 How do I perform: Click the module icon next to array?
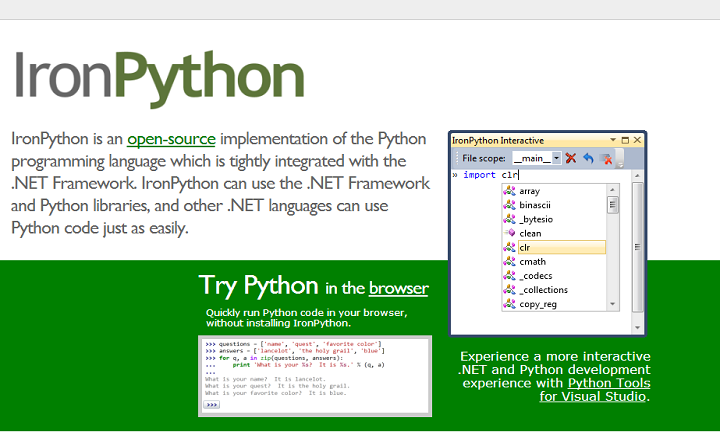pos(509,191)
